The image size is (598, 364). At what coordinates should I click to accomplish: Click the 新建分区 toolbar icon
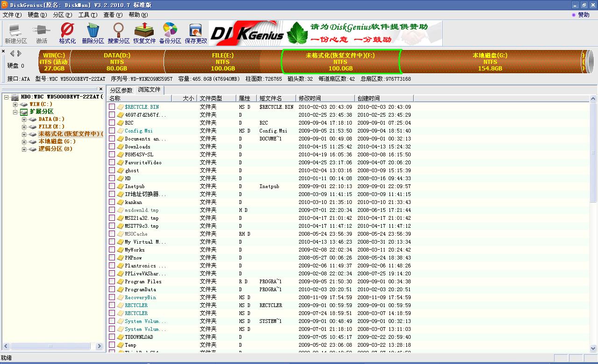click(x=16, y=34)
